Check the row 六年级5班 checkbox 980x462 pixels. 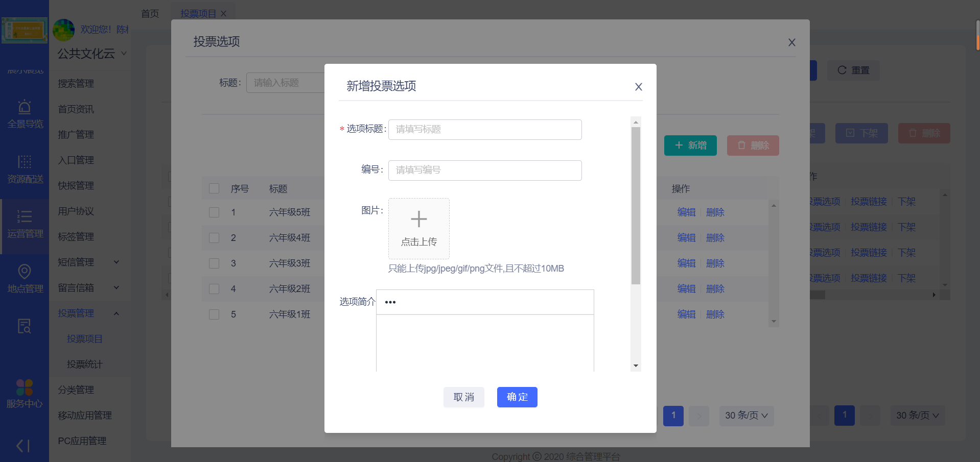pos(214,212)
